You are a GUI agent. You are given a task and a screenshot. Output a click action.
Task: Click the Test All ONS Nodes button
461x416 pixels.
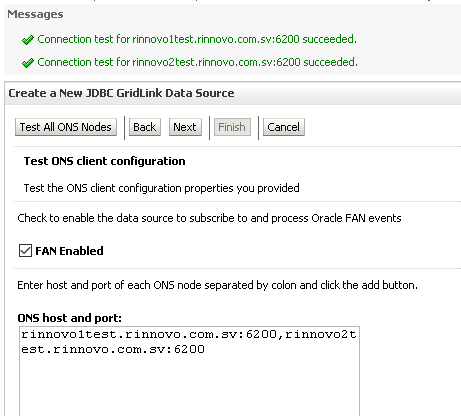click(66, 127)
